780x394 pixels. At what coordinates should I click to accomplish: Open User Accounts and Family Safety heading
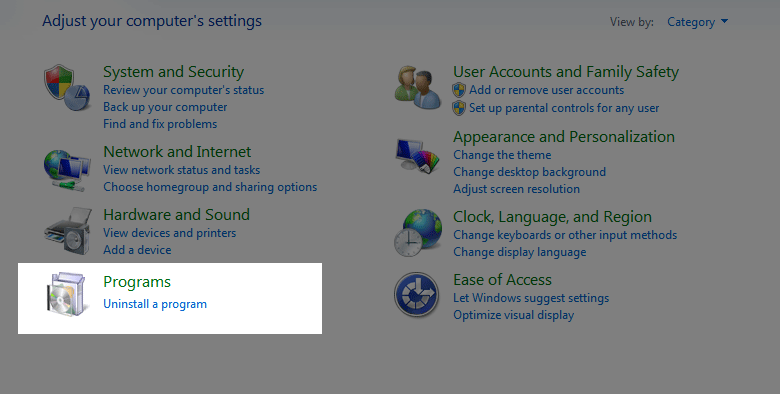tap(566, 72)
